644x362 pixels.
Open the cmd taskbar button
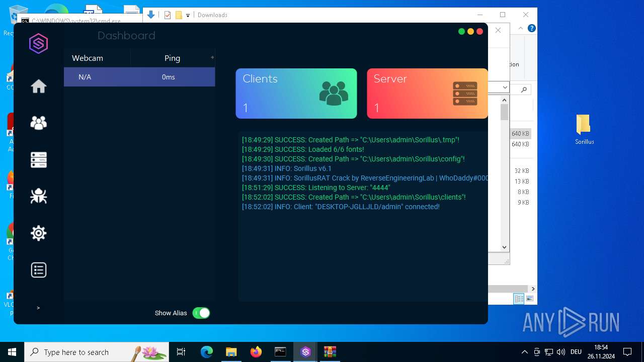click(x=280, y=352)
